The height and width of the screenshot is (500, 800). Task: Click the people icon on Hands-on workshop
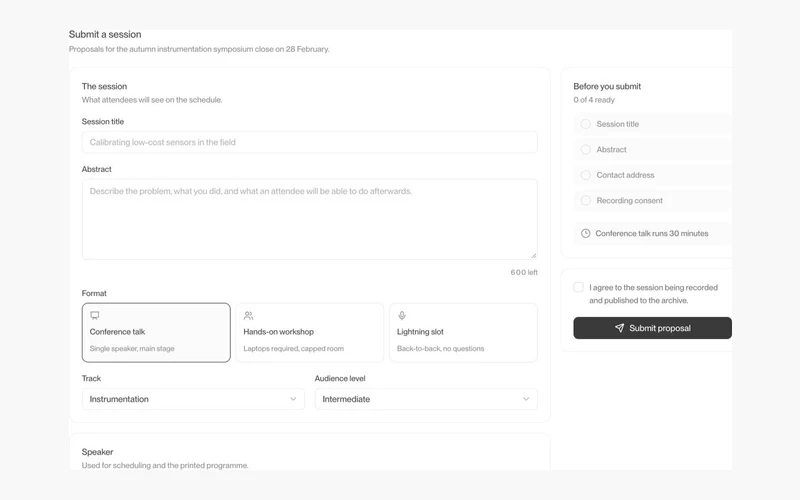[248, 315]
